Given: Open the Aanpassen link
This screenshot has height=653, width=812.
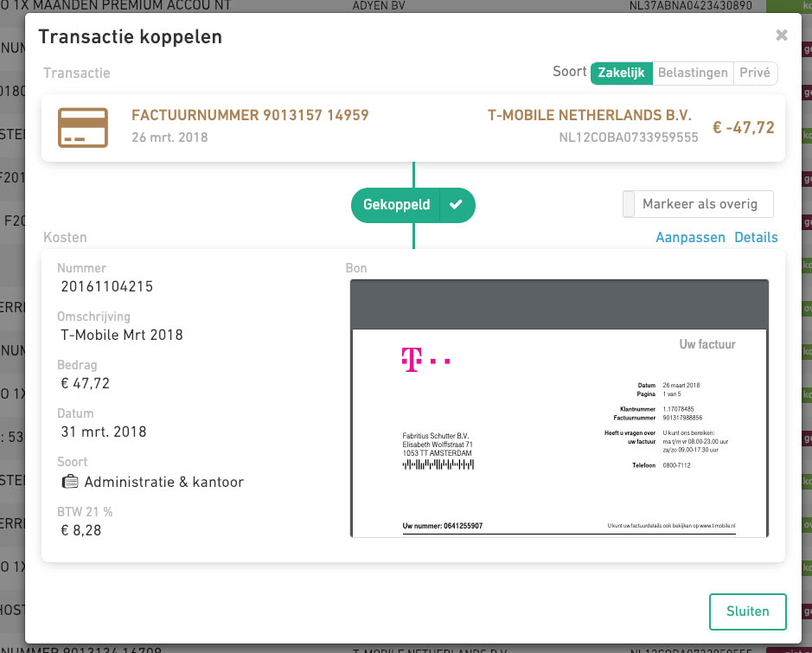Looking at the screenshot, I should tap(690, 237).
